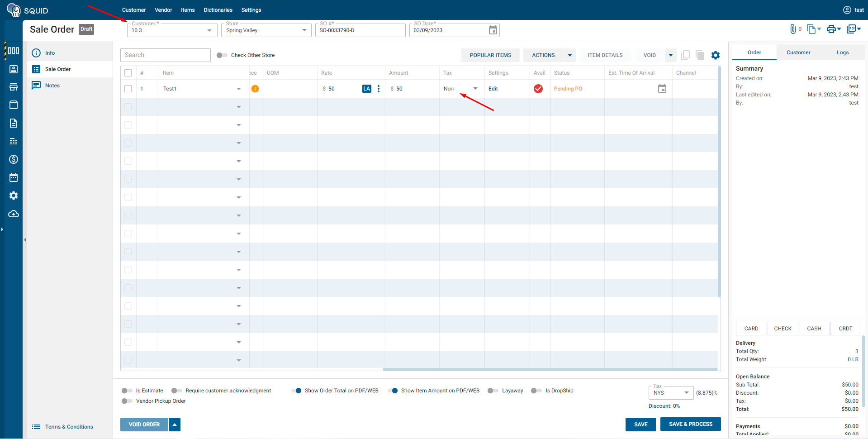
Task: Open the NYS tax dropdown
Action: pos(686,393)
